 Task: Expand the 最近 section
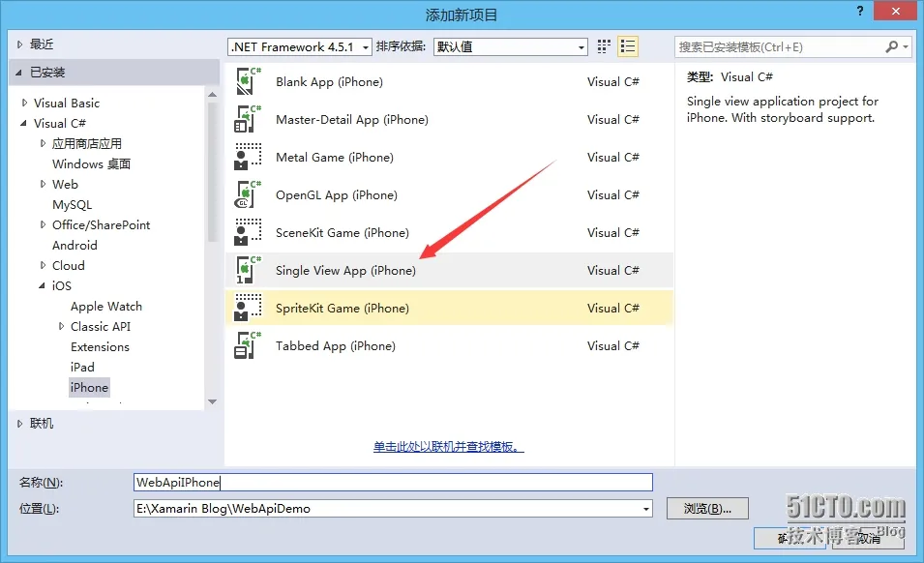[19, 44]
